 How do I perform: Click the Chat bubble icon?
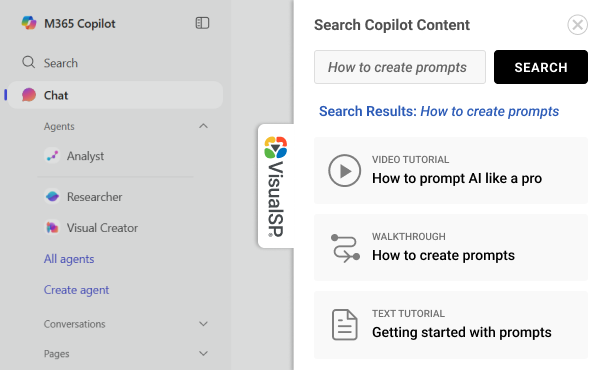(x=29, y=95)
